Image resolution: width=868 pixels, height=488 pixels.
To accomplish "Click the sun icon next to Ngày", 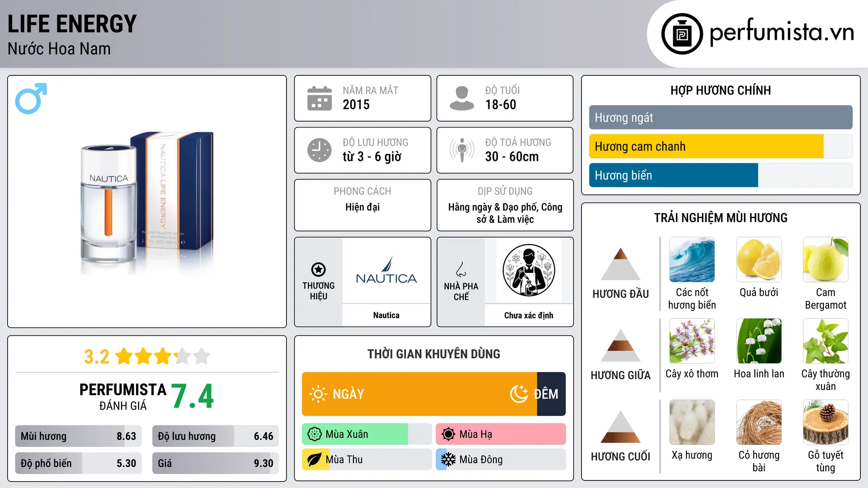I will tap(318, 394).
